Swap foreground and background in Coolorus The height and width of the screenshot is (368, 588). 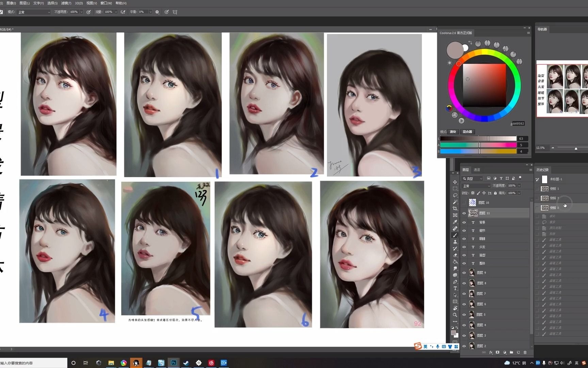(470, 43)
